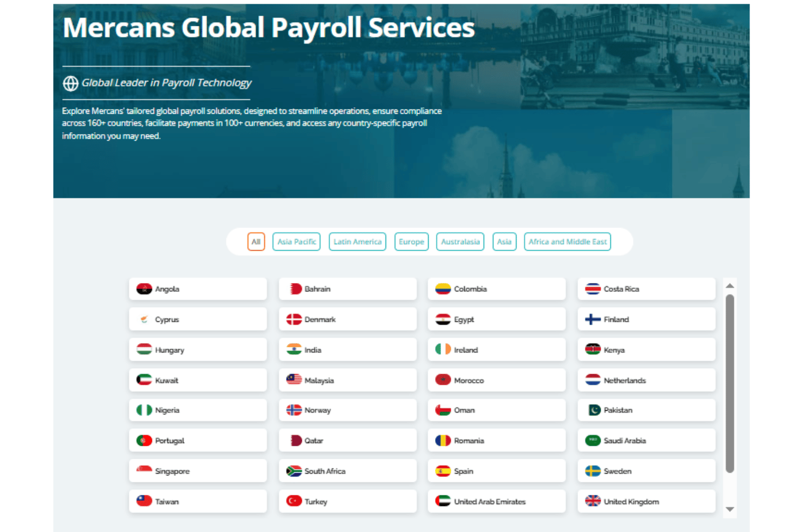
Task: Click the Saudi Arabia flag icon
Action: click(593, 440)
